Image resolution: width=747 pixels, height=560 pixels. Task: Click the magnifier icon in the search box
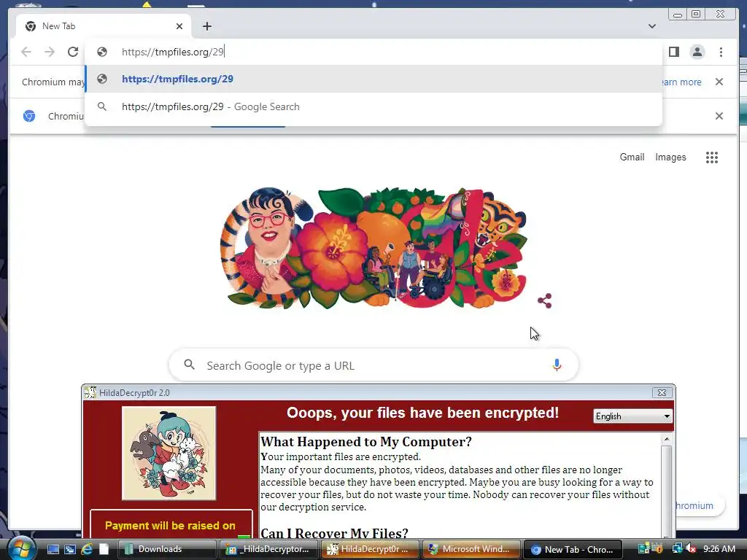[x=189, y=365]
